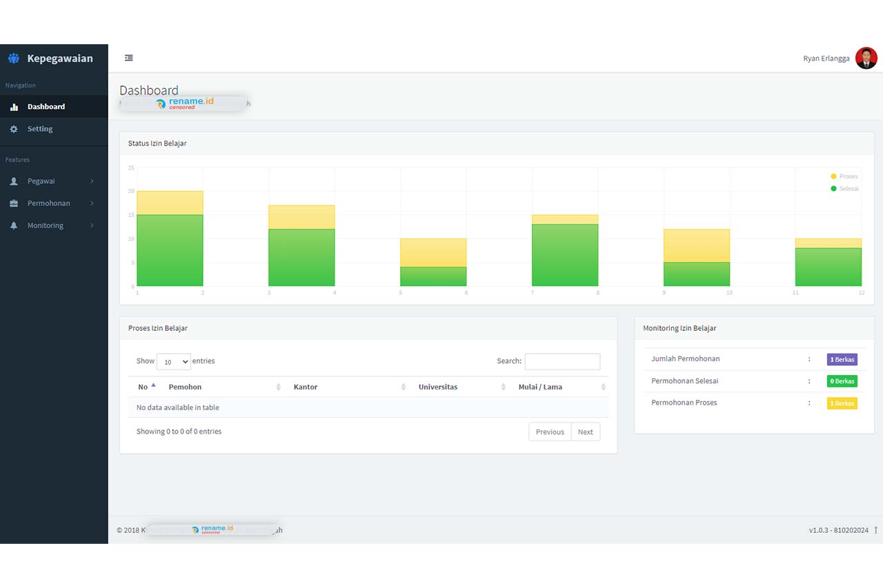This screenshot has width=883, height=588.
Task: Click the Dashboard bar chart icon
Action: click(x=14, y=107)
